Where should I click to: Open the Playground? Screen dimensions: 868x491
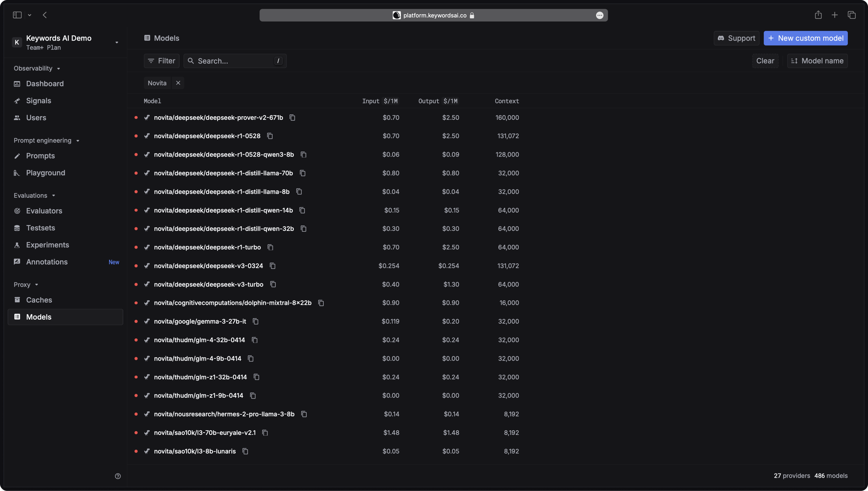(65, 173)
